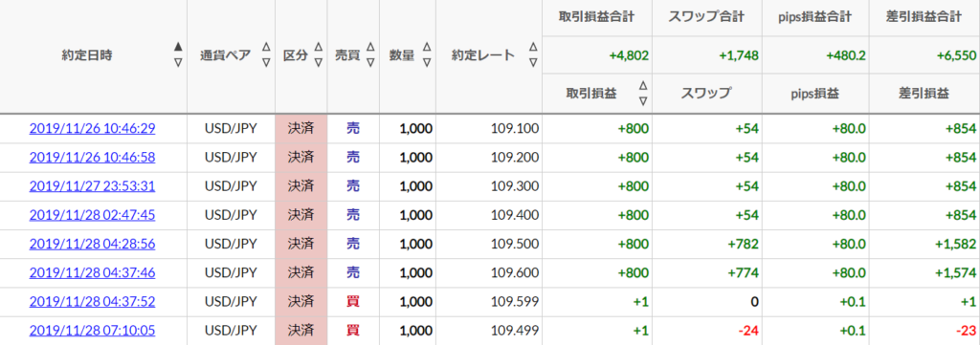The height and width of the screenshot is (345, 980).
Task: Click the swap value +782
Action: coord(744,244)
